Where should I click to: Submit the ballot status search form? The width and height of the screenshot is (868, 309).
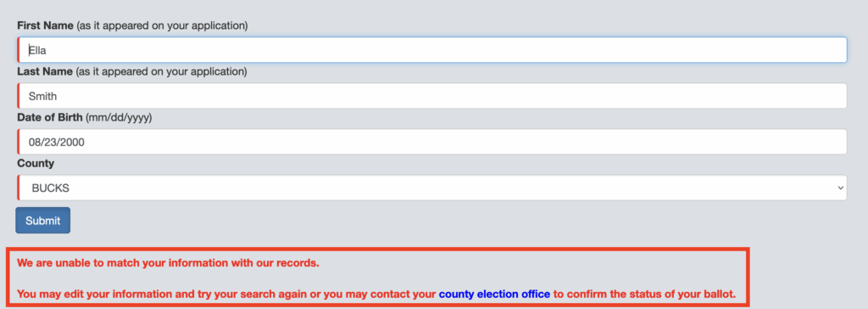click(x=42, y=220)
